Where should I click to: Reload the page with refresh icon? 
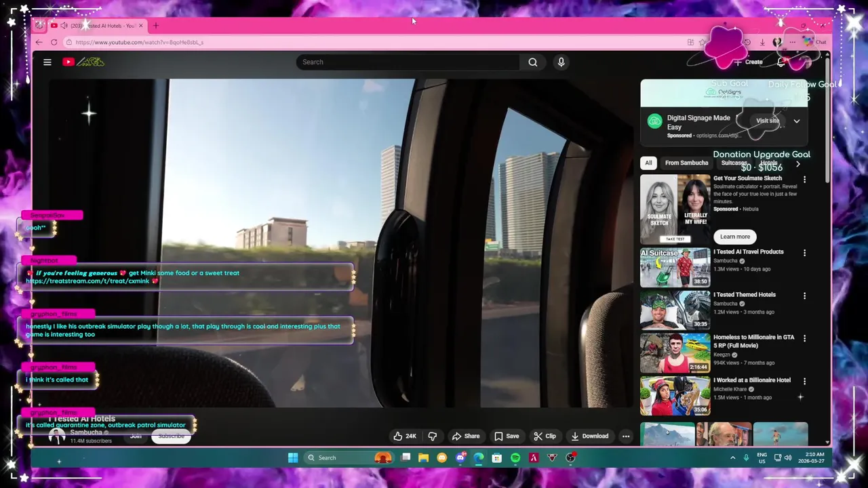coord(54,42)
